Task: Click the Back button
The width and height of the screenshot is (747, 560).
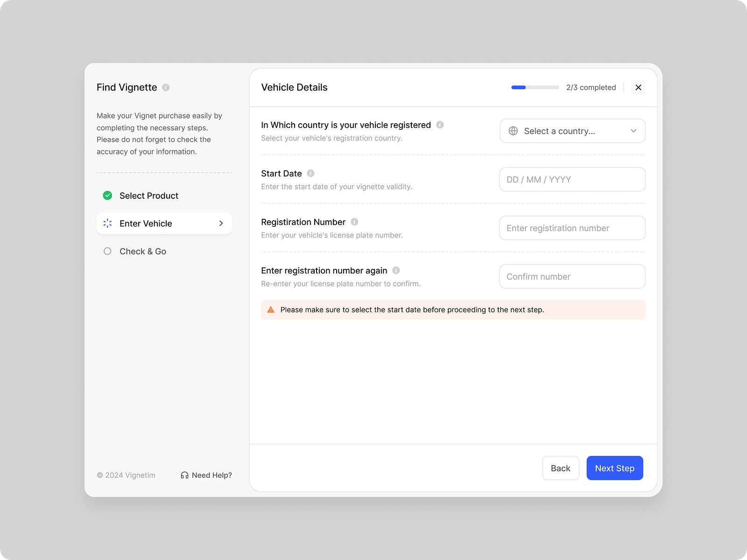Action: pos(560,468)
